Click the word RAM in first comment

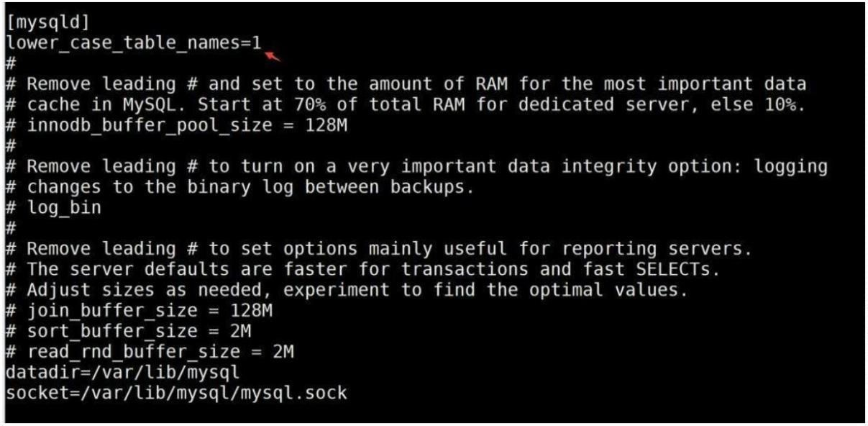tap(493, 83)
